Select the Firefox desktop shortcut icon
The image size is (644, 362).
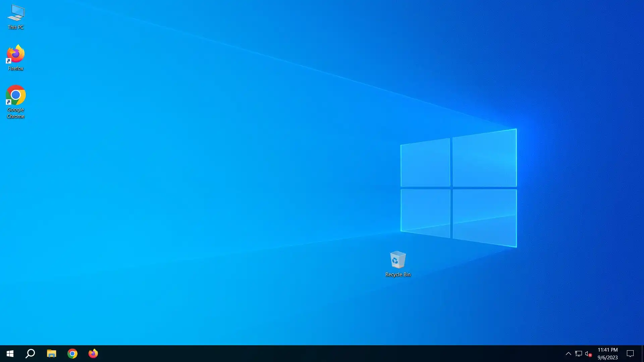click(x=16, y=54)
